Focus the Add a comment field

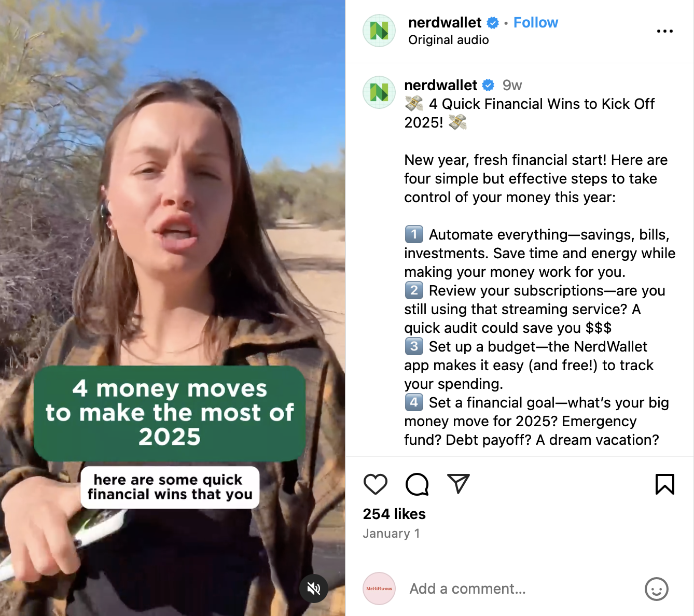pos(519,589)
